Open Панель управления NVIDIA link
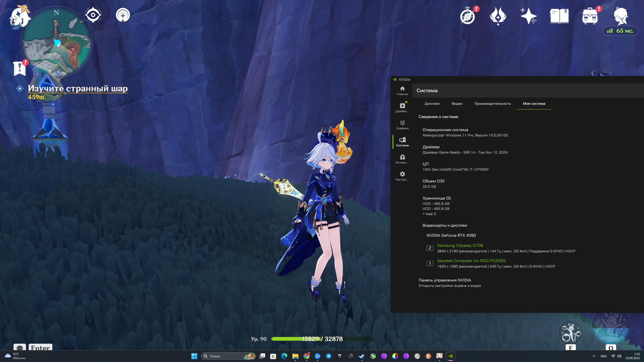 point(445,280)
